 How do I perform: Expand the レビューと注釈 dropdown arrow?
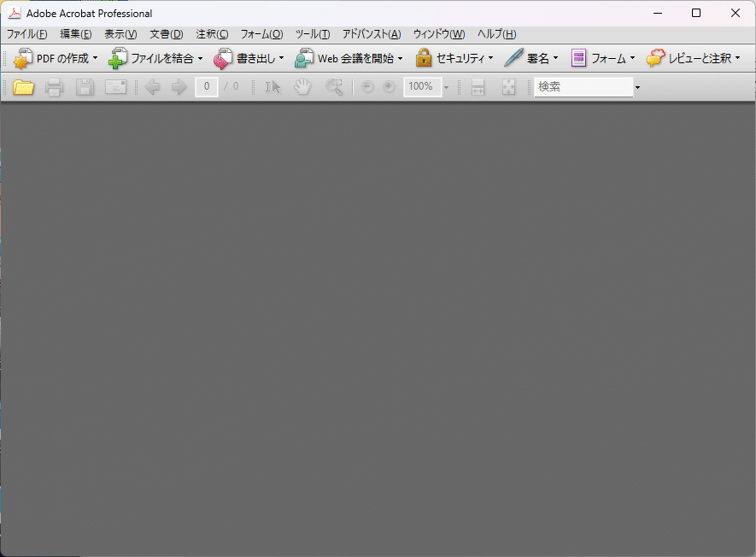coord(738,58)
